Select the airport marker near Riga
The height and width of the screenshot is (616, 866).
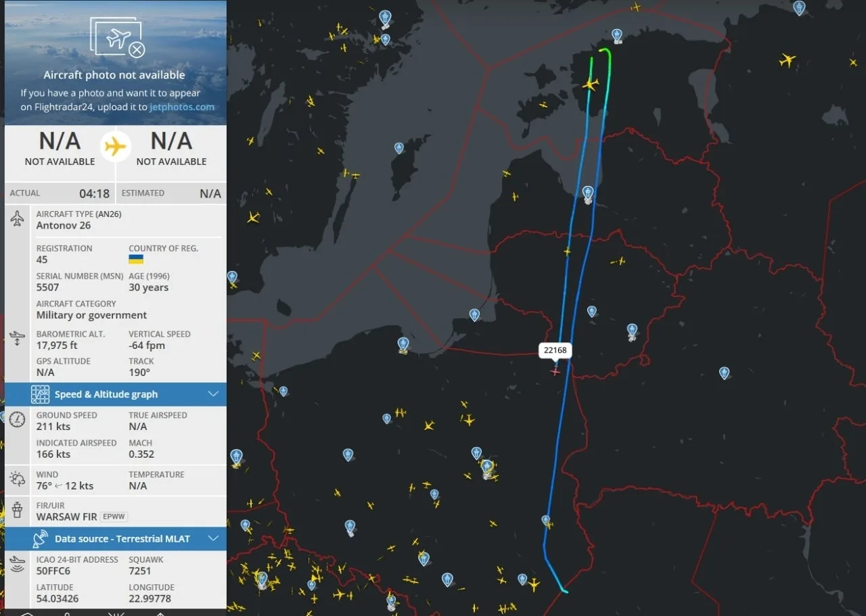[x=588, y=194]
